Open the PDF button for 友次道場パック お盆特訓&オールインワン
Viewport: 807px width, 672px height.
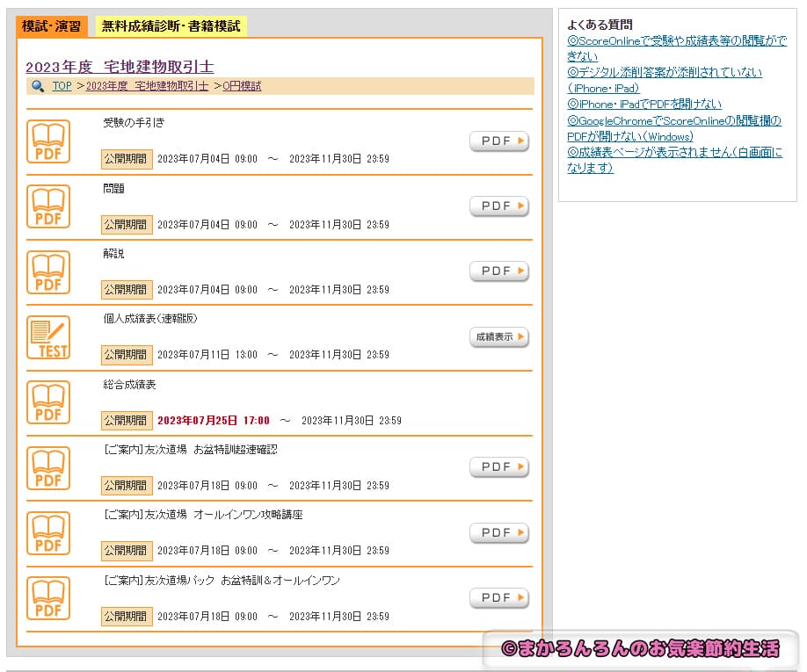click(499, 598)
